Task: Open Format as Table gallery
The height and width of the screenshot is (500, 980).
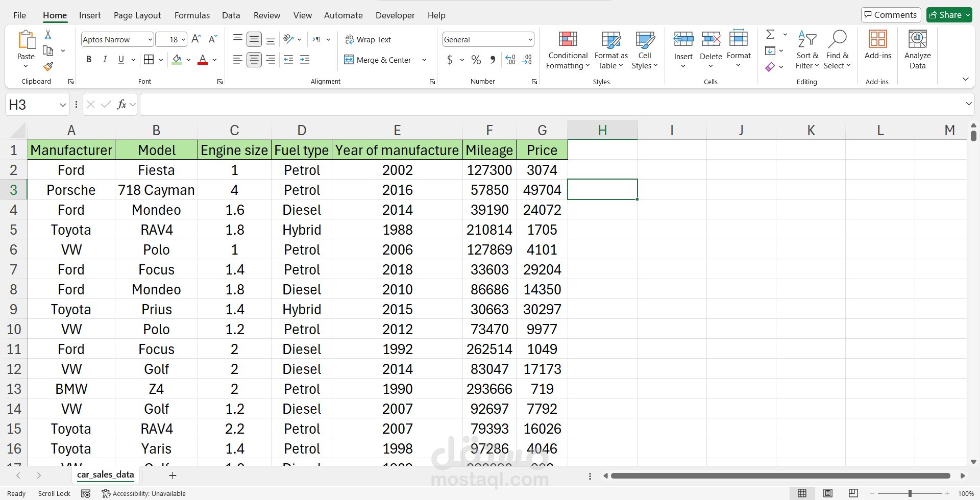Action: click(611, 49)
